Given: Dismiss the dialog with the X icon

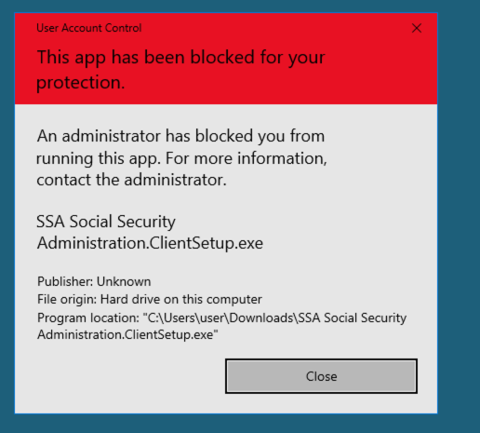Looking at the screenshot, I should click(x=416, y=28).
